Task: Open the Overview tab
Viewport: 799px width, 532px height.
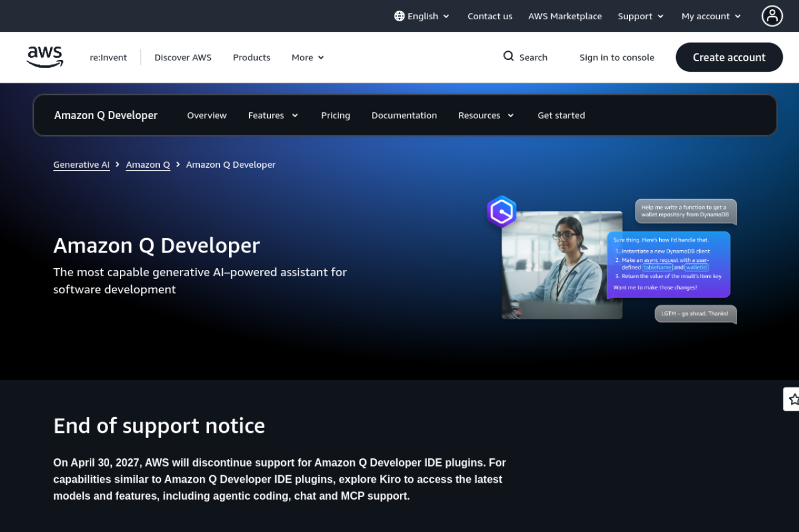Action: point(207,115)
